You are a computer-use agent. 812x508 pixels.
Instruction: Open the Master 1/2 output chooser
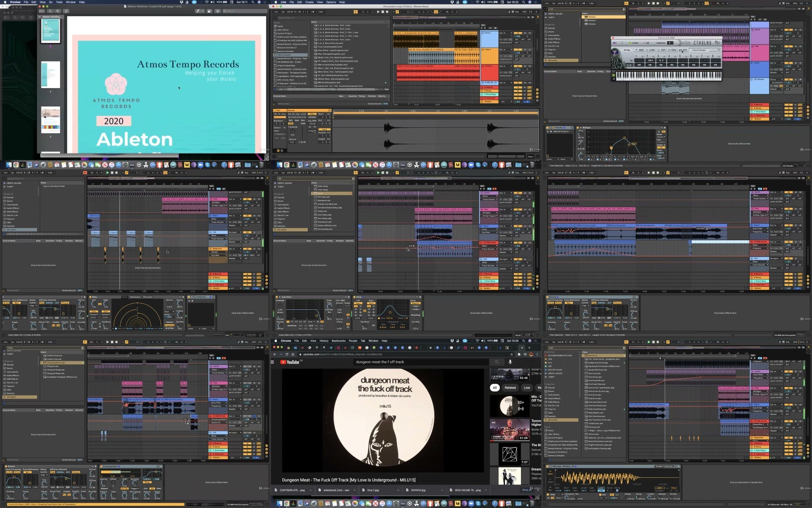(505, 102)
